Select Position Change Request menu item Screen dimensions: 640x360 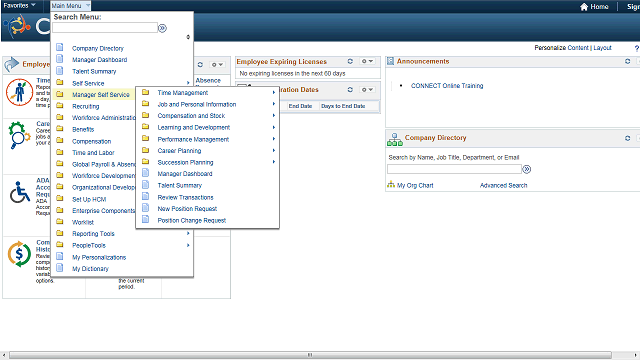pyautogui.click(x=192, y=220)
